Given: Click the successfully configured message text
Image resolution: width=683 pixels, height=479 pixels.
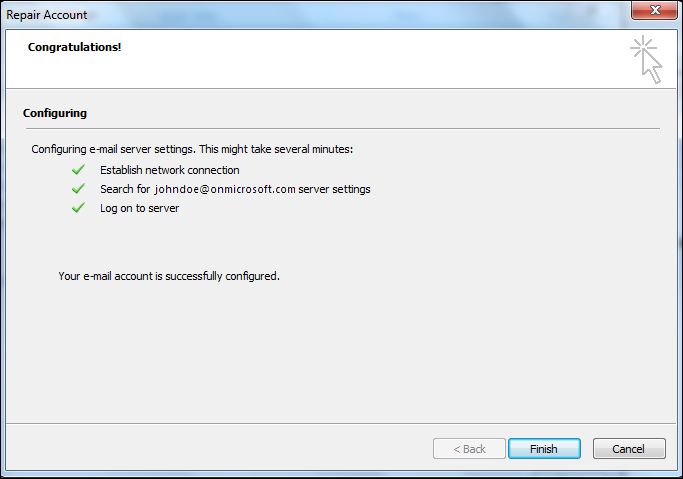Looking at the screenshot, I should pyautogui.click(x=169, y=275).
